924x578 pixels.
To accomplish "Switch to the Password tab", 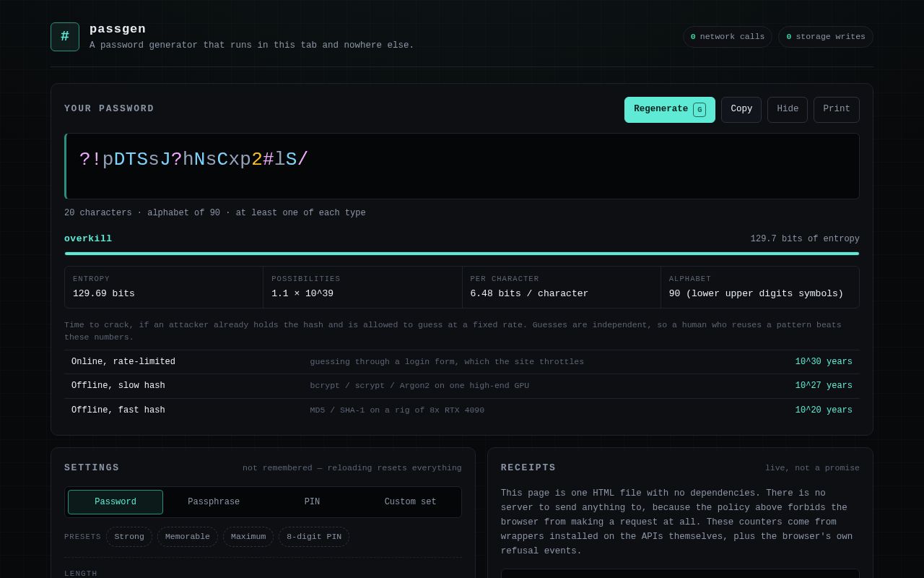I will tap(115, 502).
